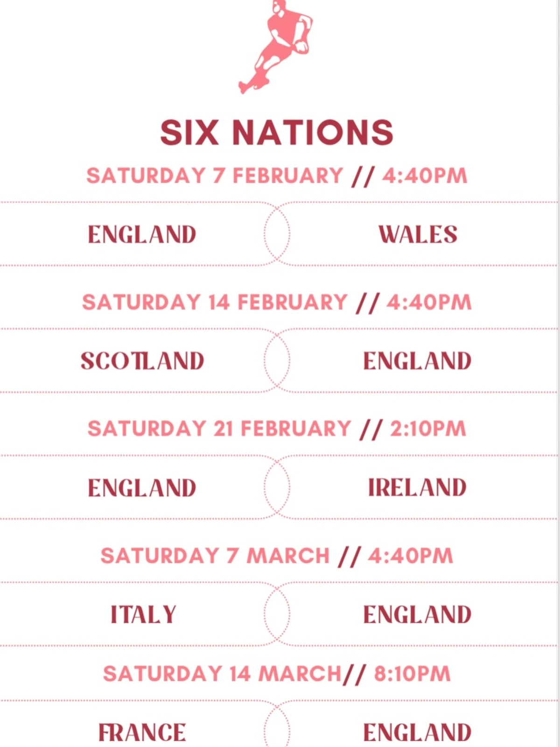Image resolution: width=560 pixels, height=747 pixels.
Task: Click WALES team name
Action: coord(418,234)
